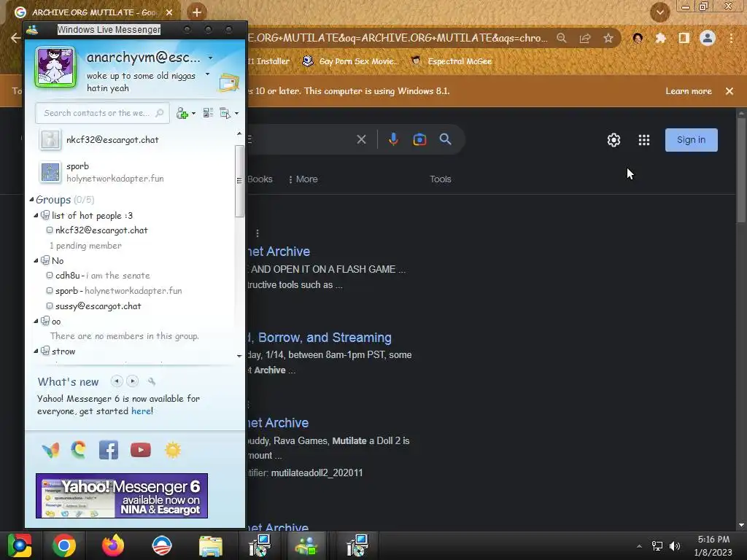Viewport: 747px width, 560px height.
Task: Click the Add a contact icon
Action: (182, 113)
